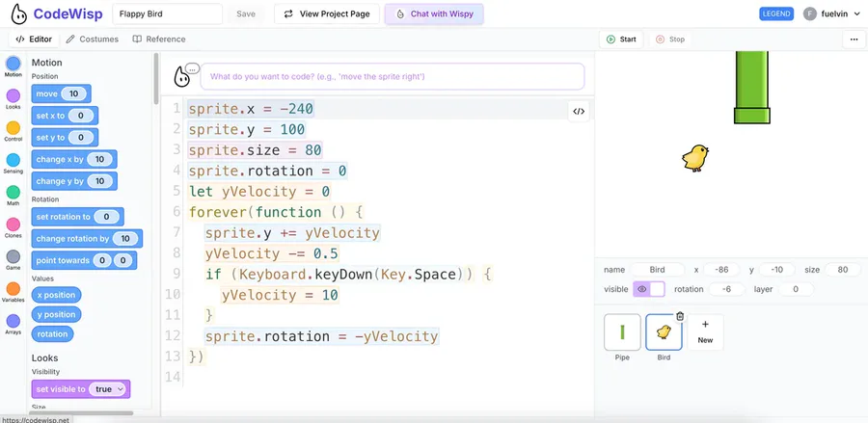Screen dimensions: 868x423
Task: Toggle the sprite visible eye switch
Action: tap(649, 289)
